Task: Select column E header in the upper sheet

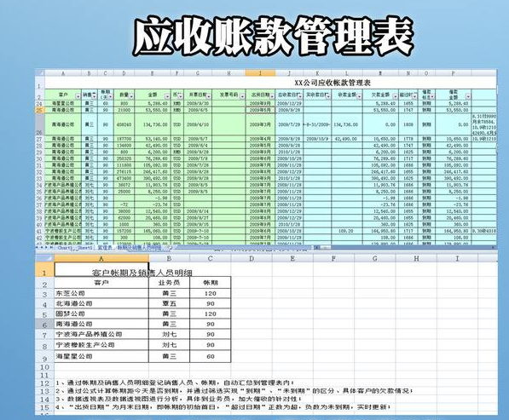Action: pos(153,73)
